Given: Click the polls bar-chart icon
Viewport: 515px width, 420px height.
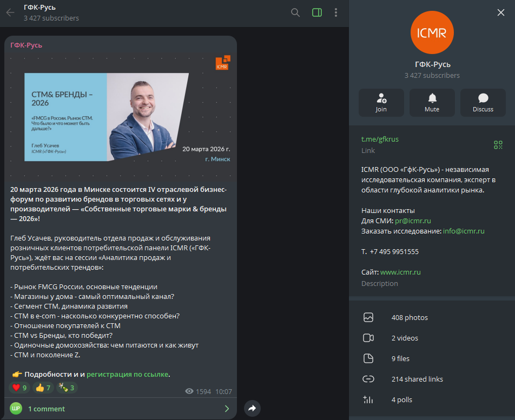Looking at the screenshot, I should [368, 399].
